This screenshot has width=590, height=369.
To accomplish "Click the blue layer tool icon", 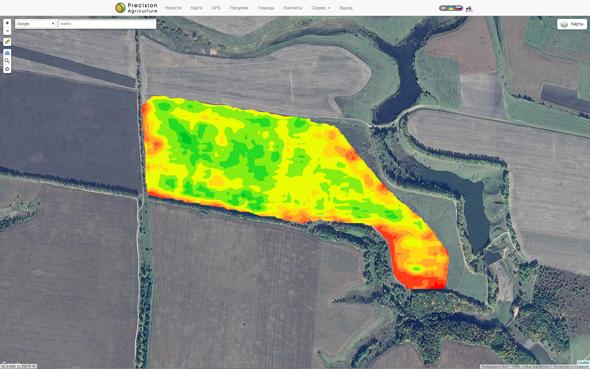I will (x=7, y=53).
